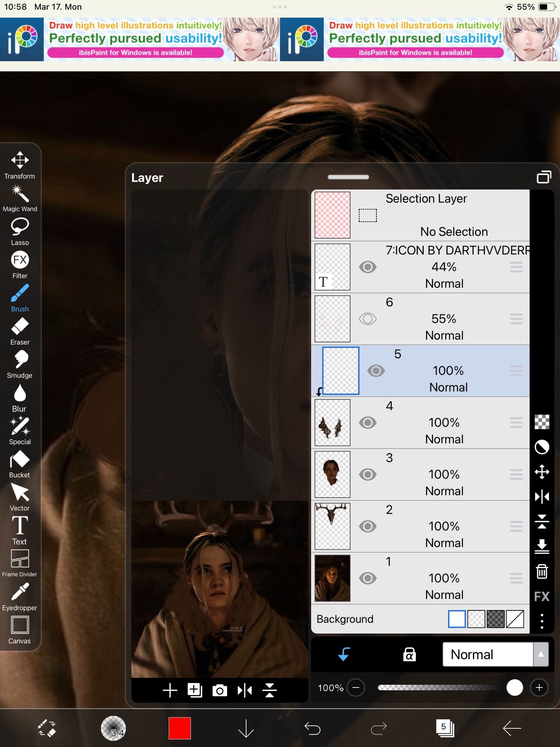Choose the Special tool
The height and width of the screenshot is (747, 560).
(20, 431)
